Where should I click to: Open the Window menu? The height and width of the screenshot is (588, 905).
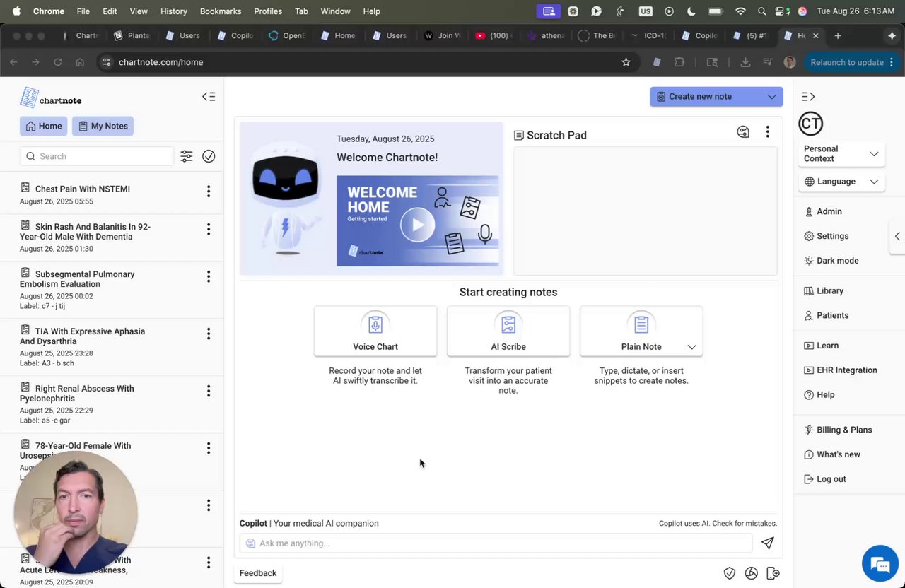336,11
